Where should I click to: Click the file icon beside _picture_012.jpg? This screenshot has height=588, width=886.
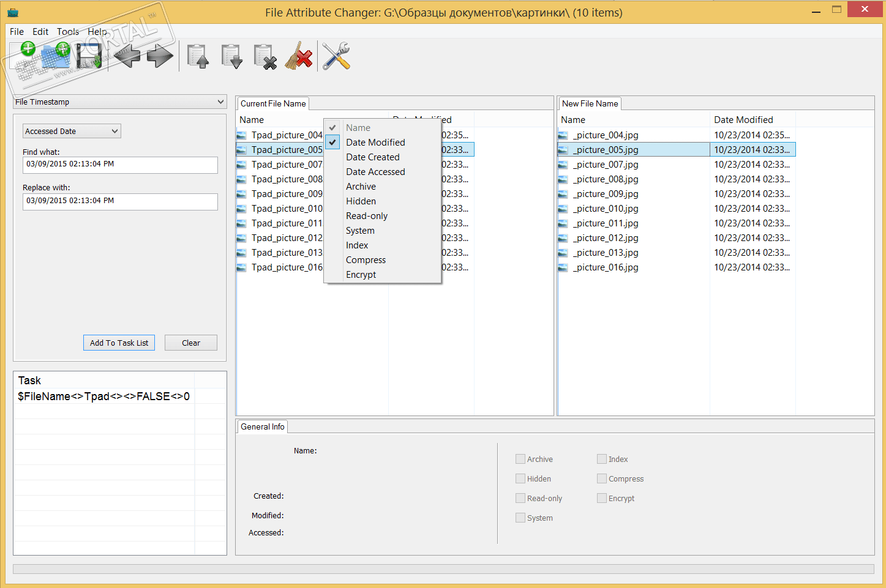click(563, 238)
